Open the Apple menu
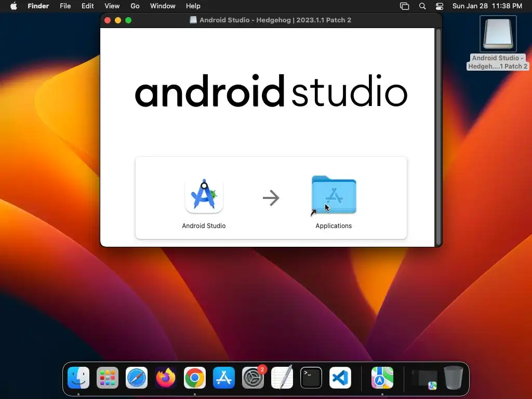The width and height of the screenshot is (532, 399). click(14, 6)
